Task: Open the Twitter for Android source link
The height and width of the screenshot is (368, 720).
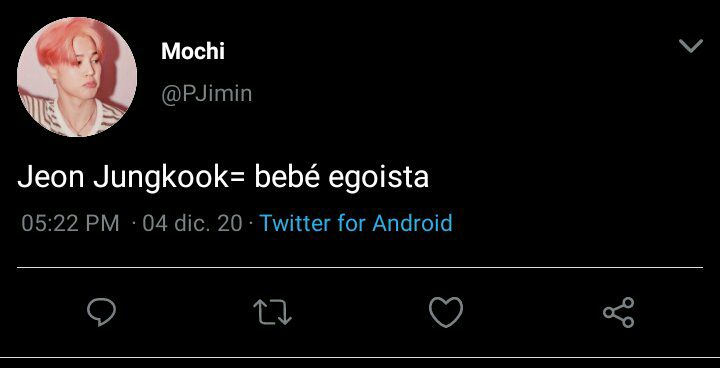Action: [356, 223]
